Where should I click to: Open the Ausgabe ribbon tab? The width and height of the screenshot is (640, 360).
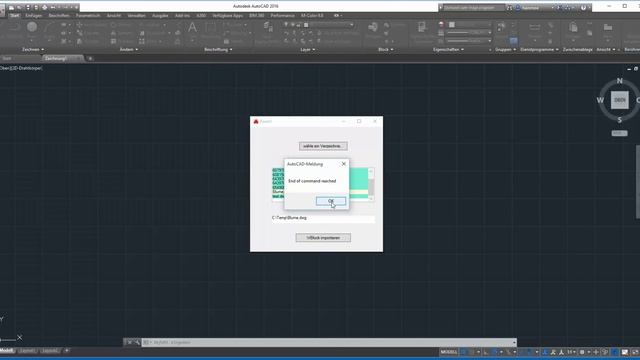point(160,16)
